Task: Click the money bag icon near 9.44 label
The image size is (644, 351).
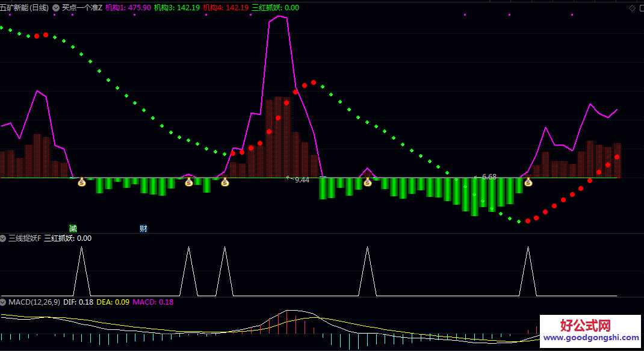Action: pyautogui.click(x=224, y=182)
